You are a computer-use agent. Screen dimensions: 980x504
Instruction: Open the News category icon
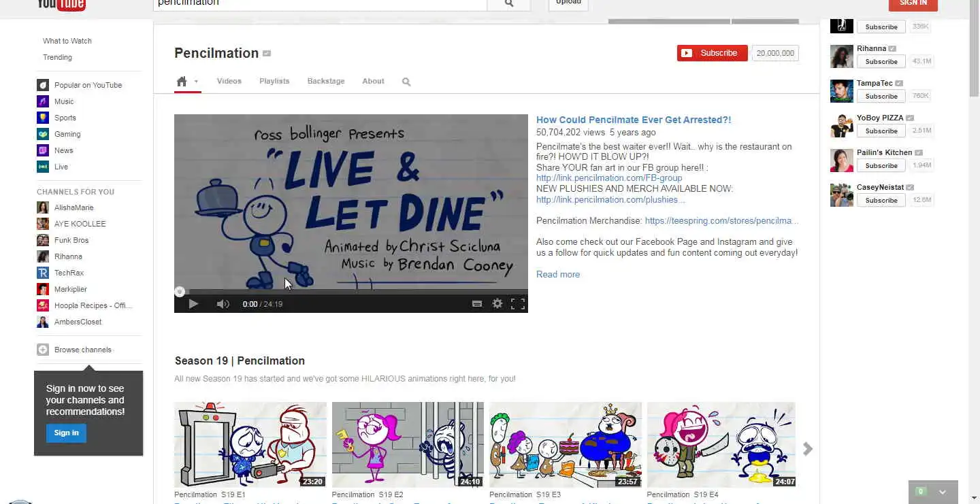(43, 150)
